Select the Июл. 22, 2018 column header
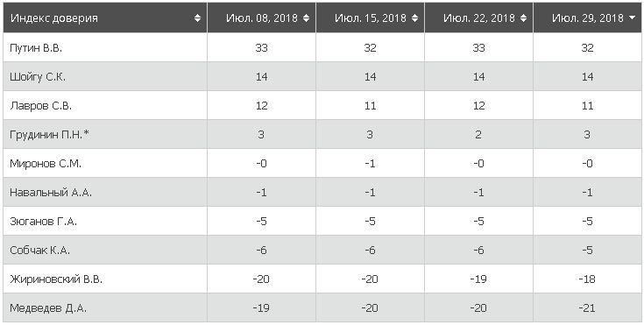The image size is (644, 325). coord(479,18)
